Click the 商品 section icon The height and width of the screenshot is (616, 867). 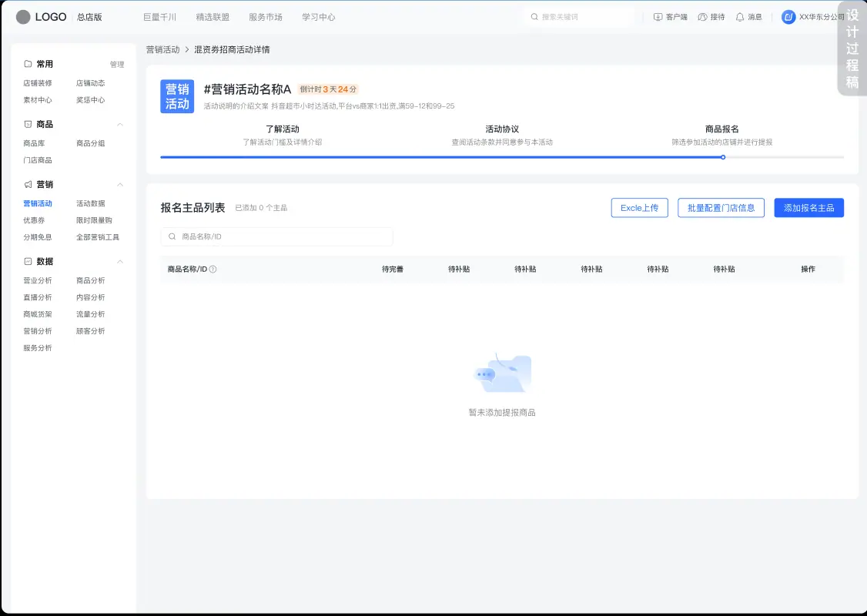pos(28,124)
